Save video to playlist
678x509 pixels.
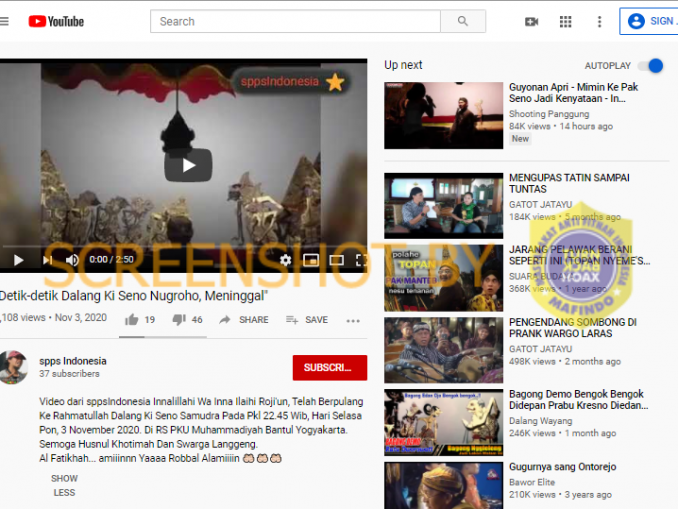[307, 320]
